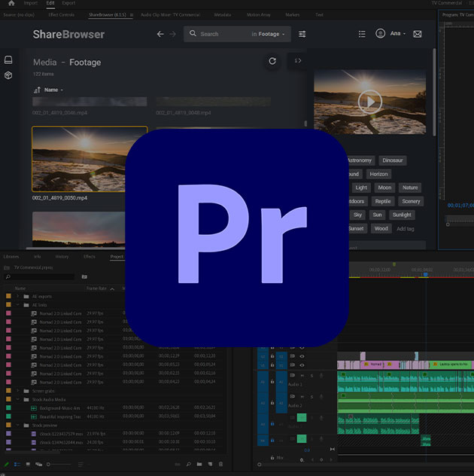Click the trash Clear icon in Project panel
The width and height of the screenshot is (474, 476).
coord(220,464)
